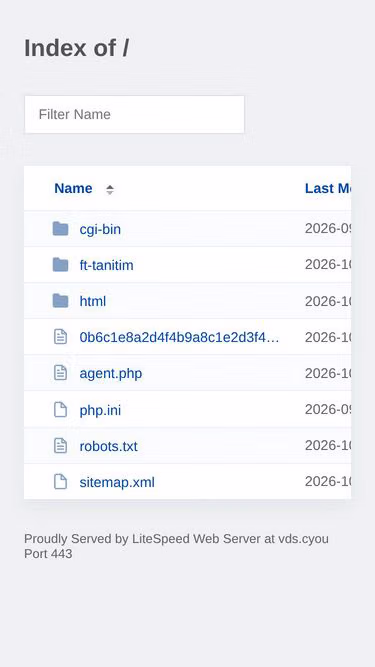
Task: Click the cgi-bin row's modified date
Action: point(328,229)
